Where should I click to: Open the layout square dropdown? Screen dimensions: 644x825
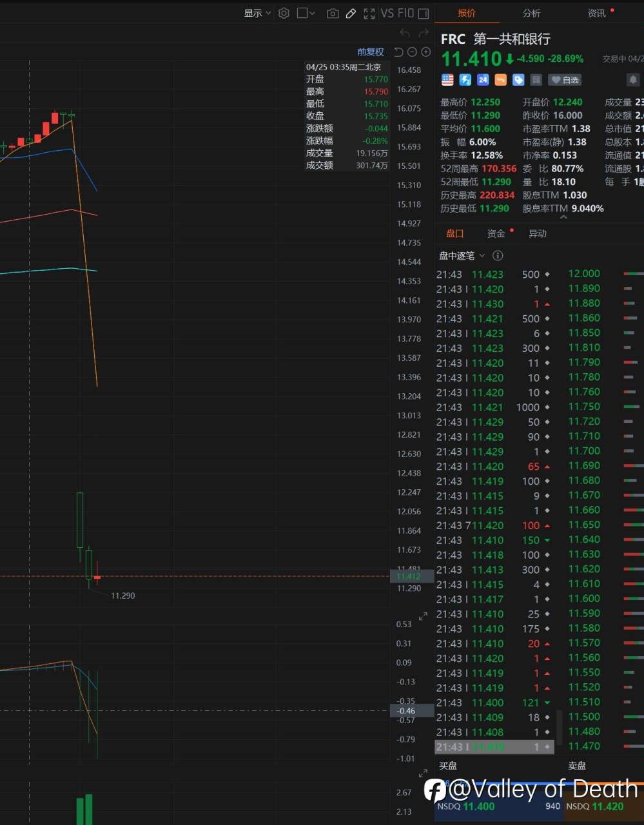coord(306,13)
